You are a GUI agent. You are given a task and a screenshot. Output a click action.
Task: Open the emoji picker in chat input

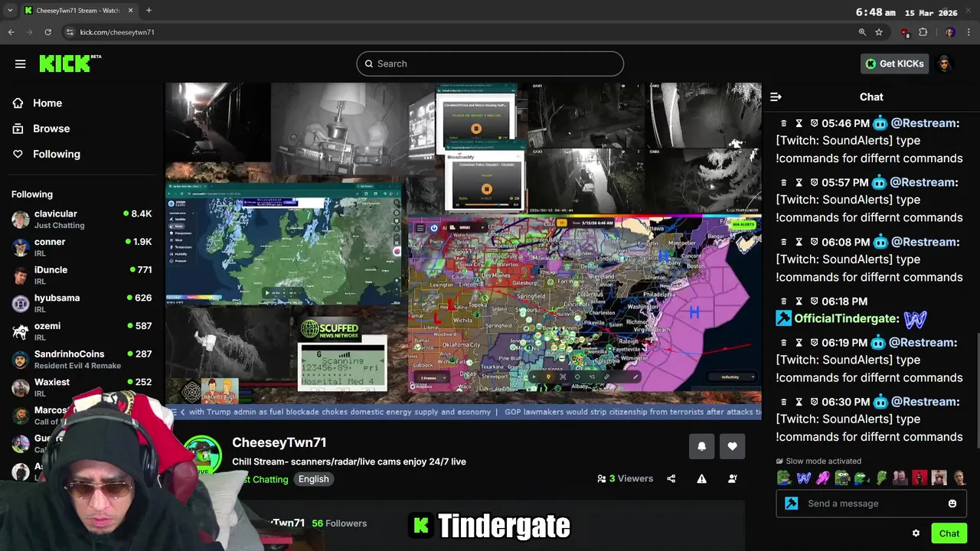point(952,504)
